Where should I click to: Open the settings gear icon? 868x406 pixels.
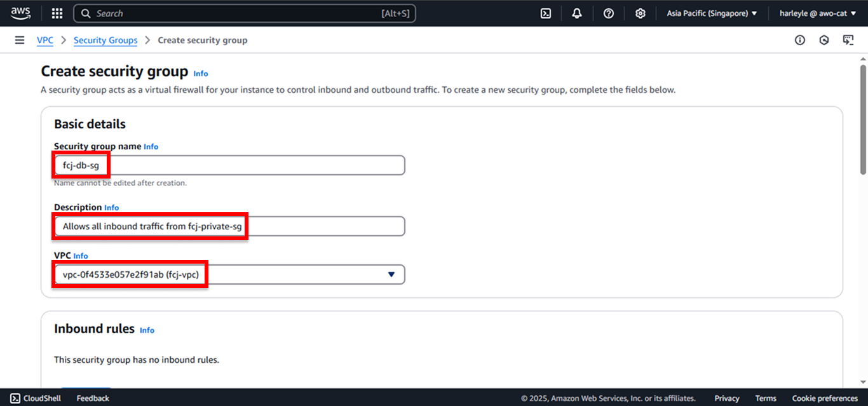tap(641, 13)
